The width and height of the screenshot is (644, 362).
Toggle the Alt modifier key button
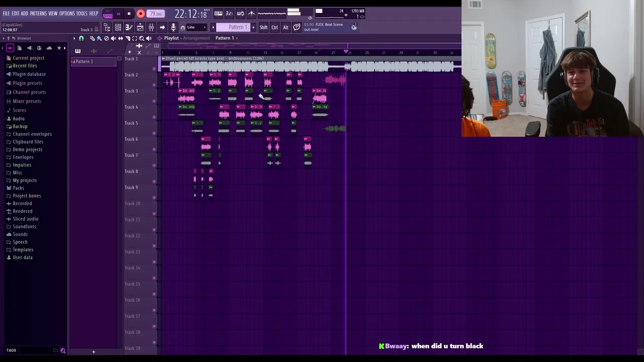[286, 27]
